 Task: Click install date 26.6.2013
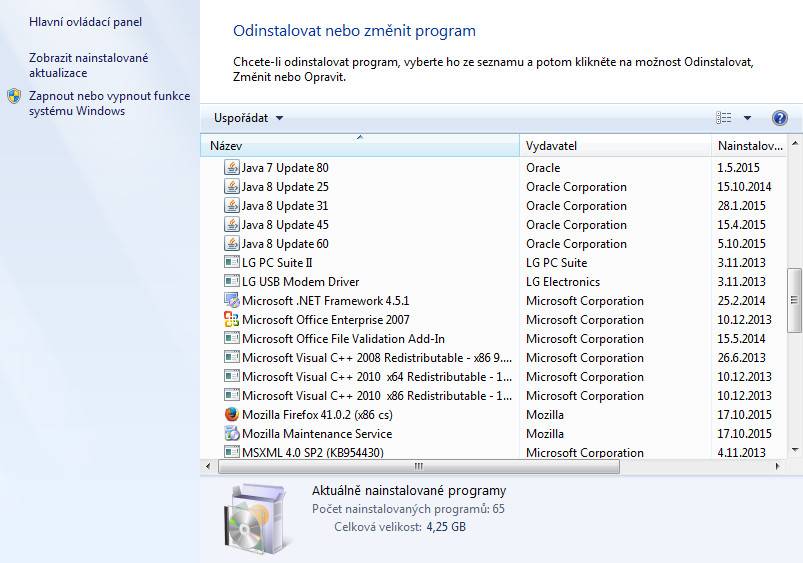point(742,357)
